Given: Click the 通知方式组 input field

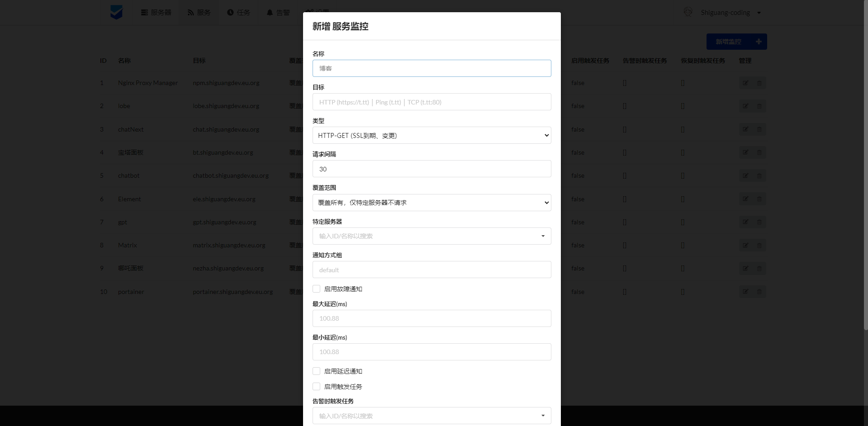Looking at the screenshot, I should 432,270.
